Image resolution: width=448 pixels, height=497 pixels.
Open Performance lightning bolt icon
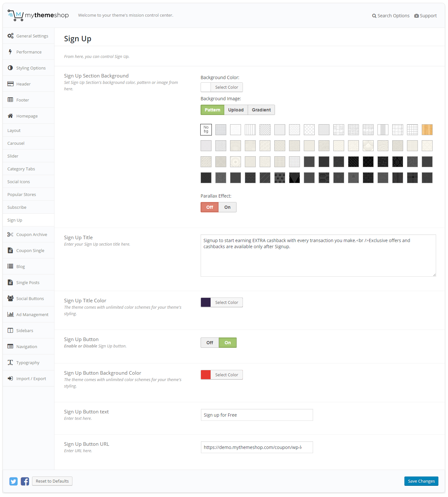point(10,52)
